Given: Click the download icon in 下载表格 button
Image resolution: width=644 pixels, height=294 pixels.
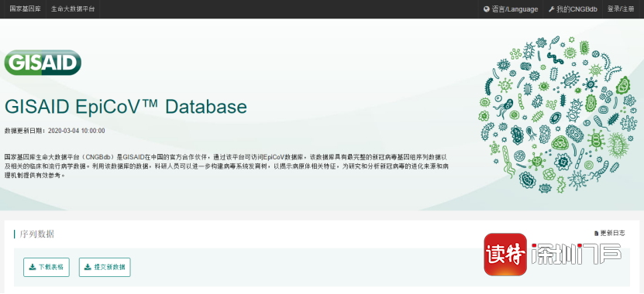Looking at the screenshot, I should point(33,268).
